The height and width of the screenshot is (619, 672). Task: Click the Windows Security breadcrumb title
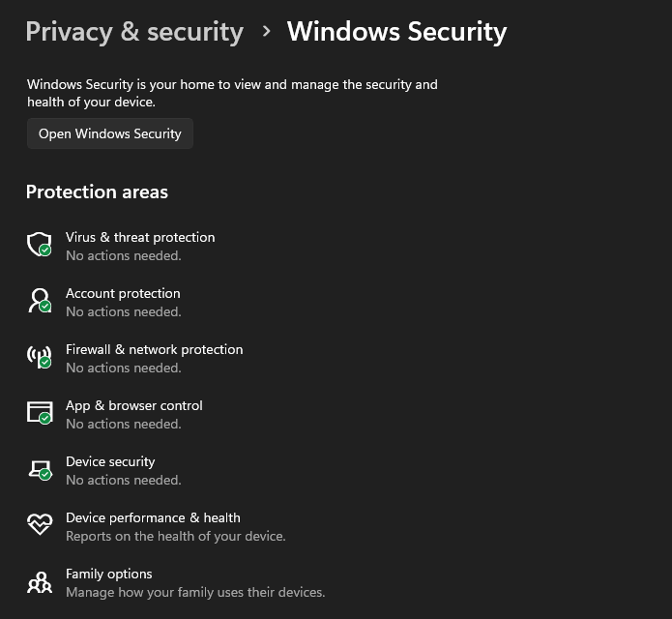[396, 32]
